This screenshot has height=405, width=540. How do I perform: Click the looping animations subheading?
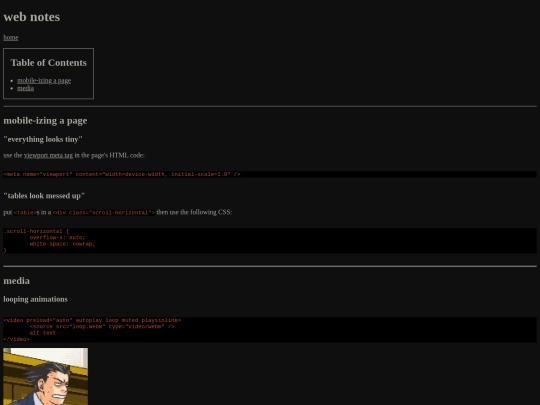pyautogui.click(x=35, y=299)
